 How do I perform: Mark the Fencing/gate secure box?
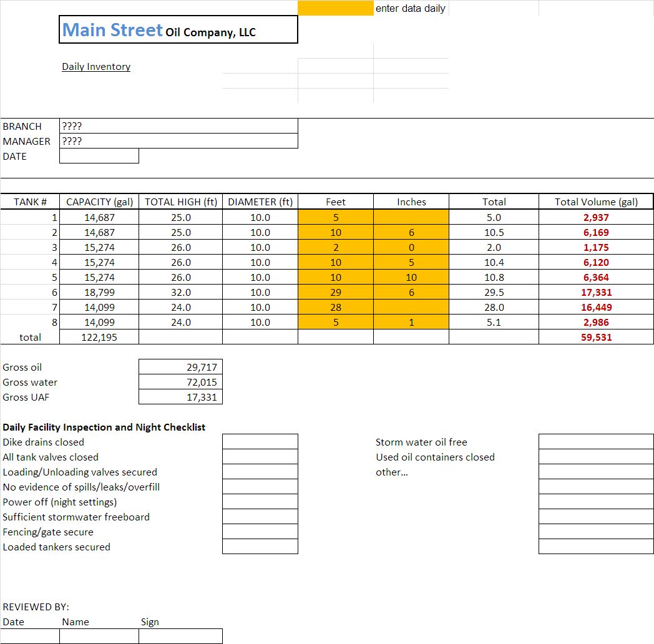(x=260, y=532)
